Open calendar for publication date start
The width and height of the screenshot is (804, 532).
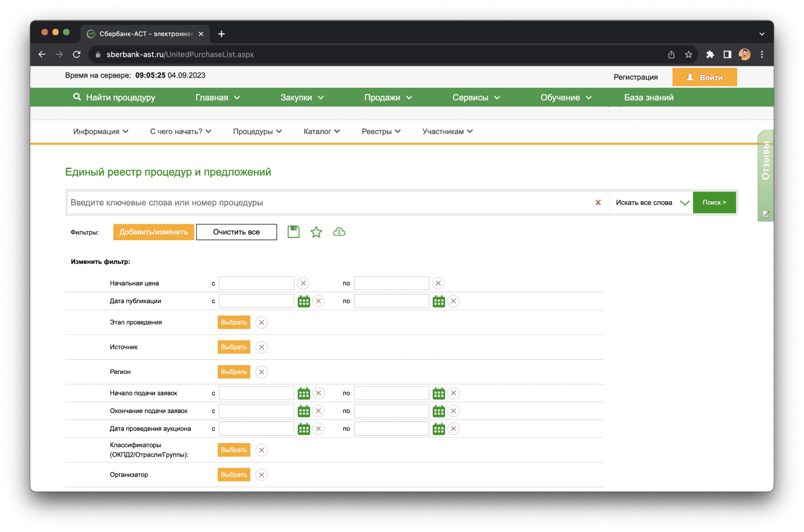[x=304, y=301]
